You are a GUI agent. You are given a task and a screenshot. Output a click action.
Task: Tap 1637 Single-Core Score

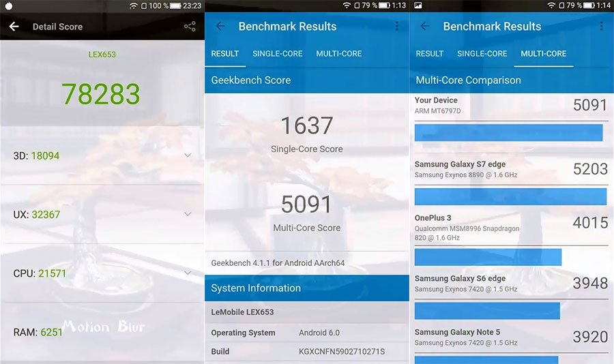coord(306,134)
